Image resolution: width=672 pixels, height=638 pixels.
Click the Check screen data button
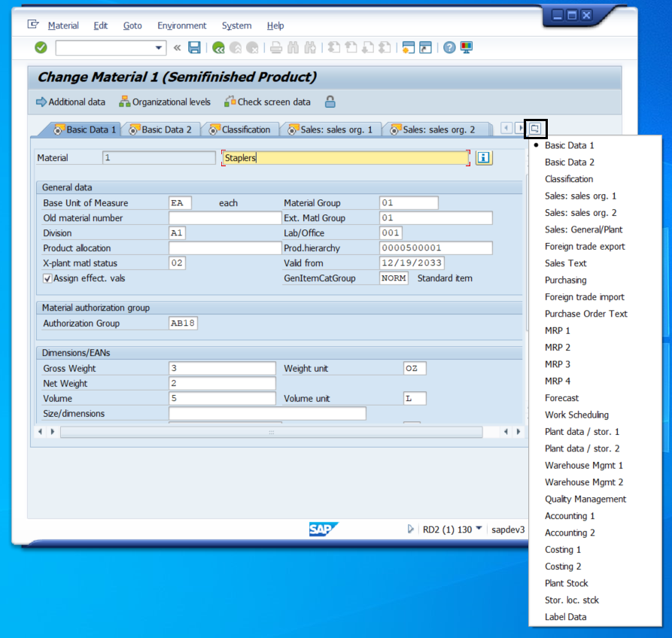tap(267, 102)
